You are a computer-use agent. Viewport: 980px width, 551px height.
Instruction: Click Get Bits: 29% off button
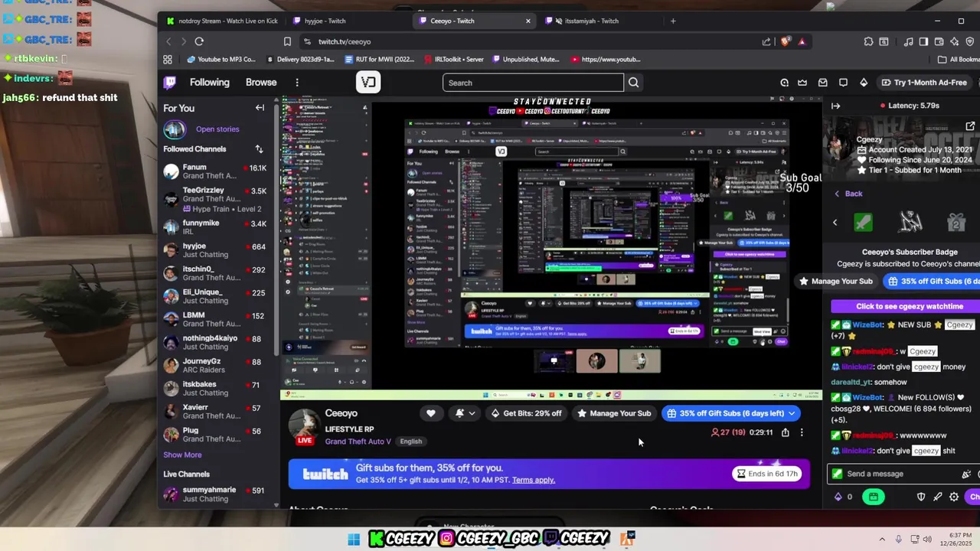[x=527, y=413]
